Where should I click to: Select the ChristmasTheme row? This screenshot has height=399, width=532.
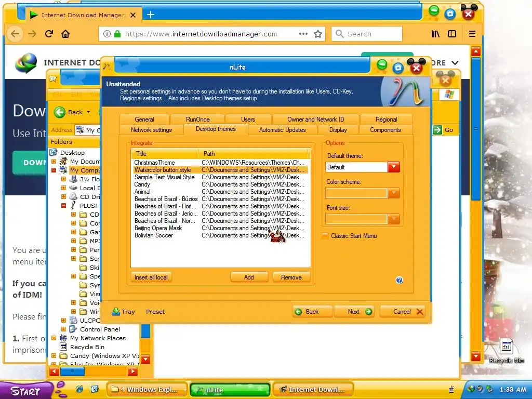pyautogui.click(x=220, y=163)
